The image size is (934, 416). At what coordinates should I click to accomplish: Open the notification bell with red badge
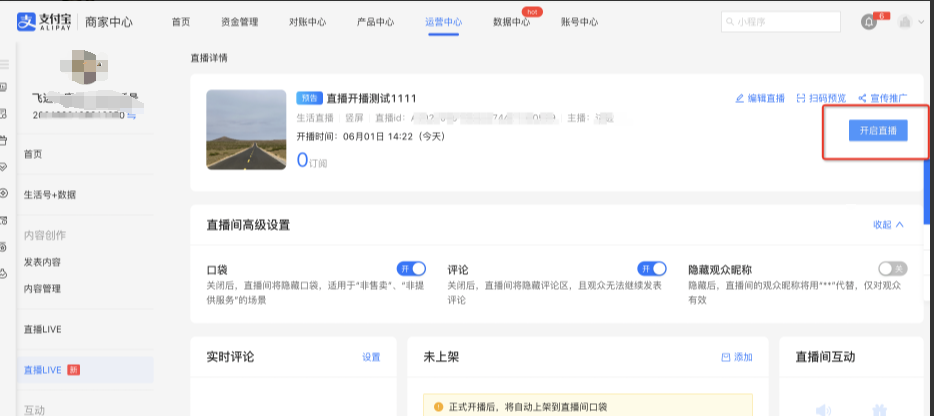click(x=868, y=22)
